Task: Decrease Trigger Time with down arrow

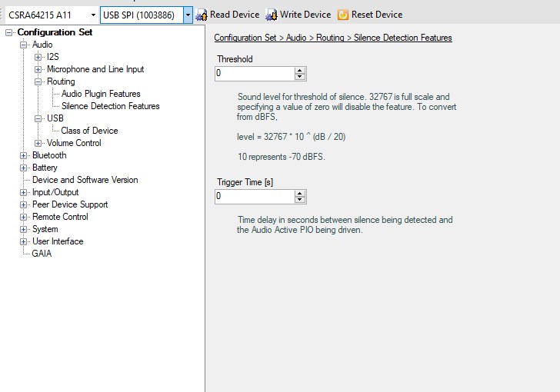Action: coord(300,200)
